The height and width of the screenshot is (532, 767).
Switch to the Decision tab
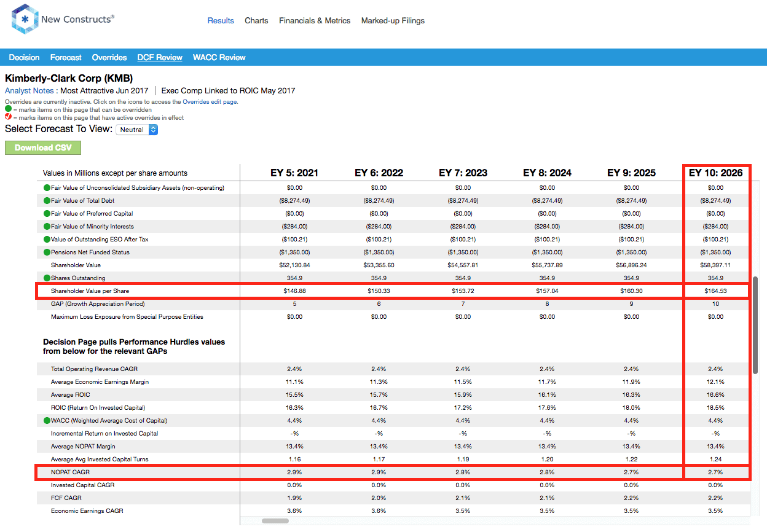[x=24, y=57]
